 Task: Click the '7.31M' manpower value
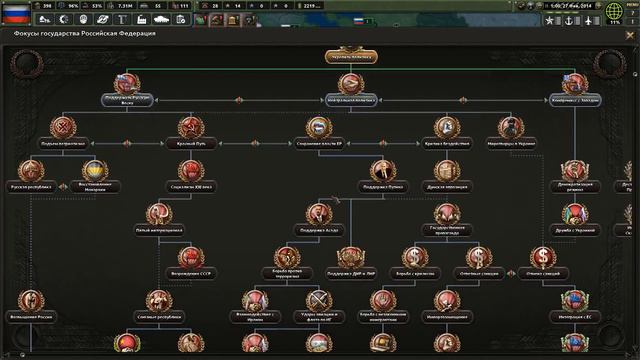click(125, 6)
